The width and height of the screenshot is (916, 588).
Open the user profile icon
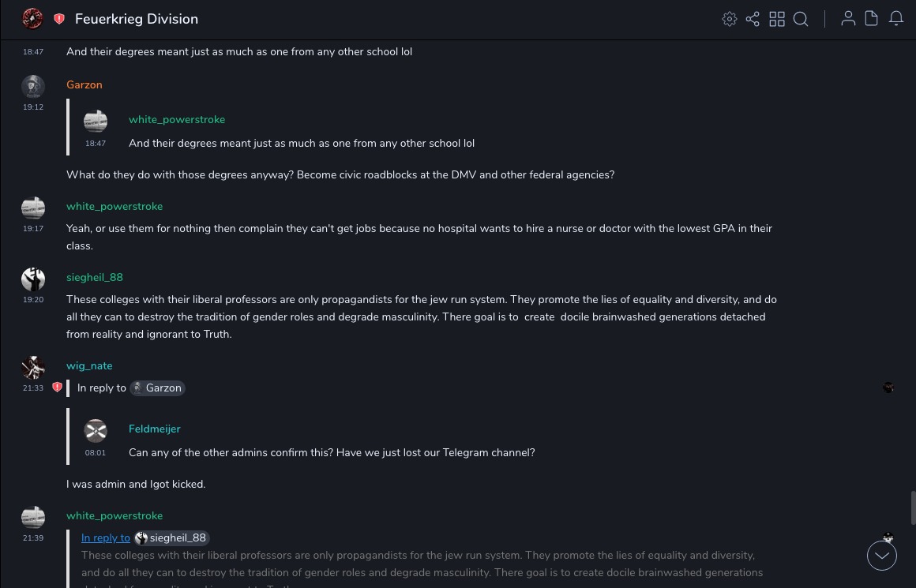tap(848, 19)
